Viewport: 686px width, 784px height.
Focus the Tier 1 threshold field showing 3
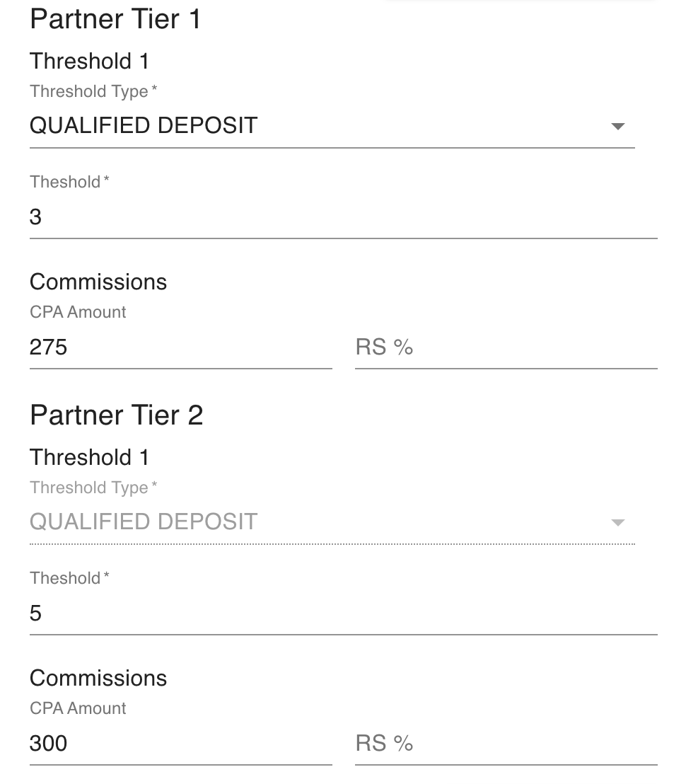point(343,217)
